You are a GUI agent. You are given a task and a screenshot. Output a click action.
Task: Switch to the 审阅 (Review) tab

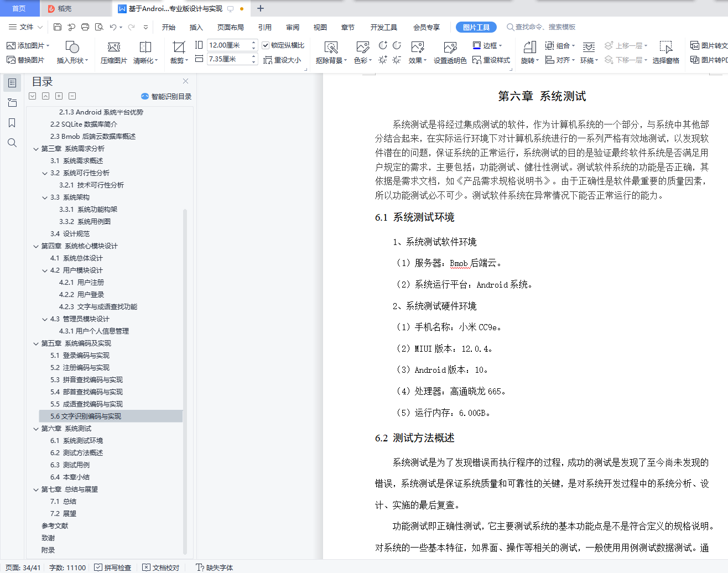293,27
